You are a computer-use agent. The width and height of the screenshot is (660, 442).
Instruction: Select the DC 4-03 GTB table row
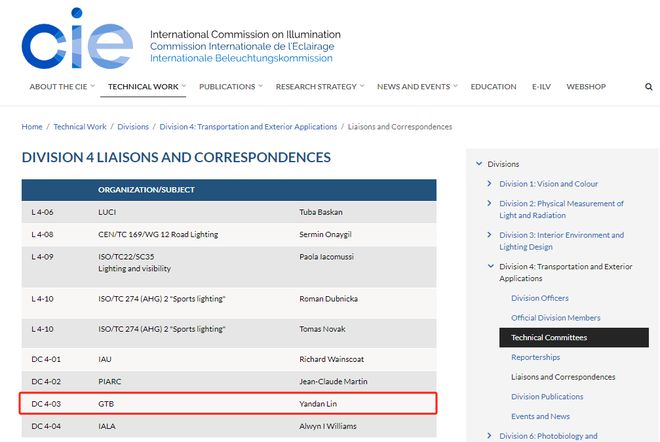point(228,404)
